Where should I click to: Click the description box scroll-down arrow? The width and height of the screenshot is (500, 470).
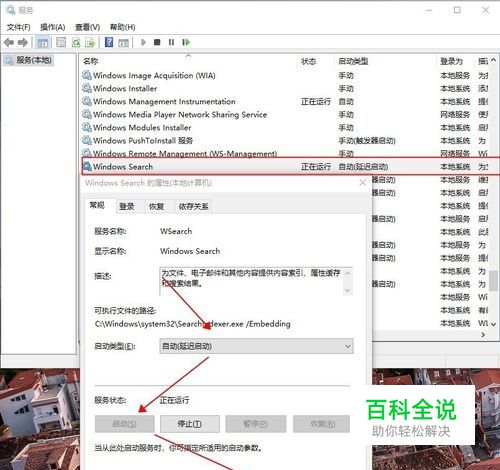click(347, 291)
